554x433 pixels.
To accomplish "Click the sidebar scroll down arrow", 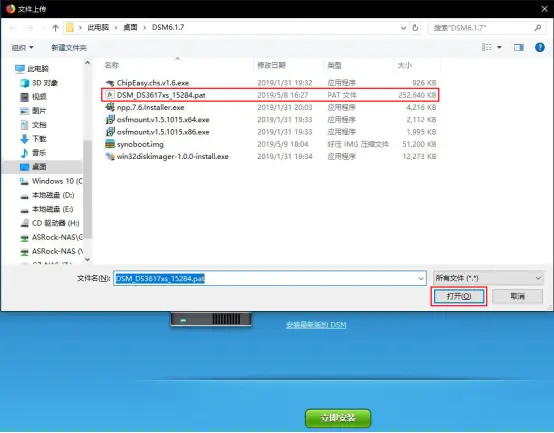I will coord(87,259).
